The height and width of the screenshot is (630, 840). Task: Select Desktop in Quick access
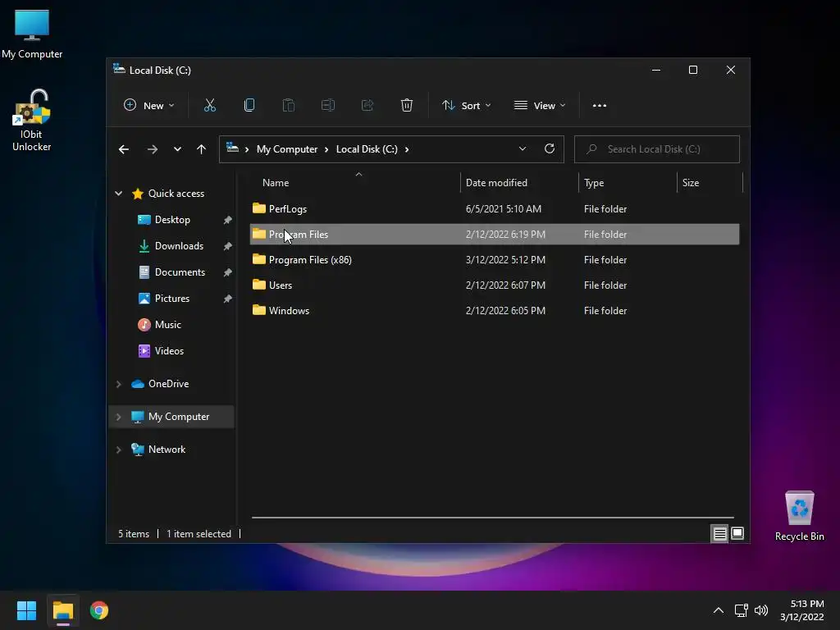click(172, 220)
